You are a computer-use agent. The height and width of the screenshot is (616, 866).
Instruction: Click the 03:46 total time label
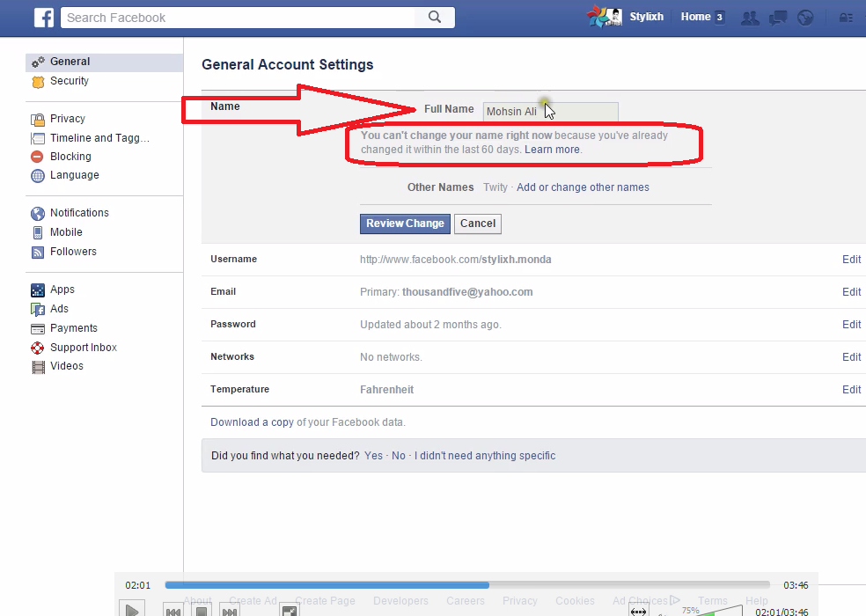(x=796, y=585)
